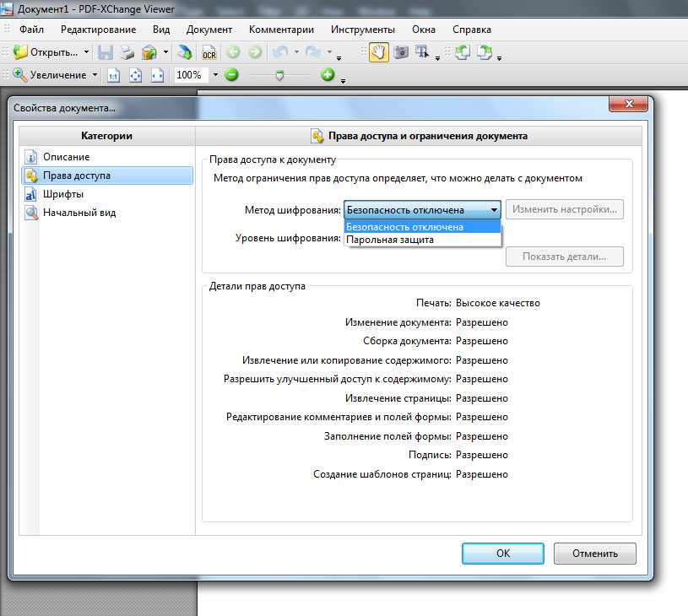Select the Hand tool
This screenshot has height=616, width=688.
pos(379,52)
